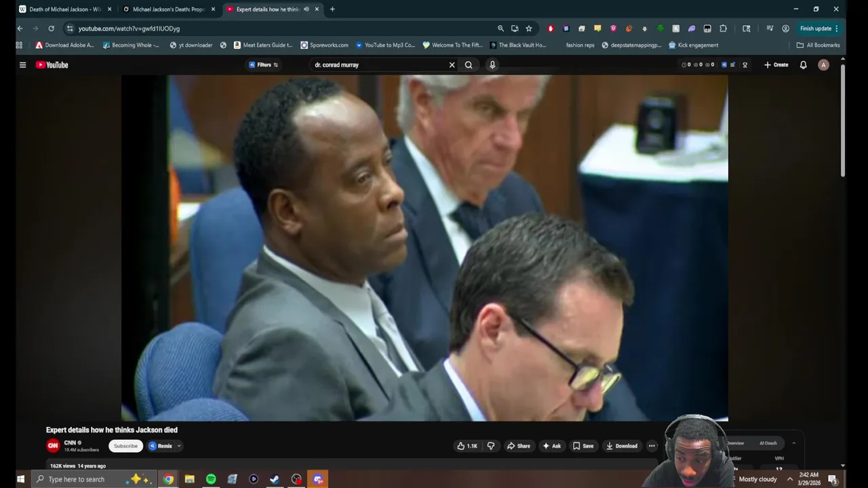This screenshot has height=488, width=868.
Task: Open Kick engagement bookmark
Action: click(693, 45)
